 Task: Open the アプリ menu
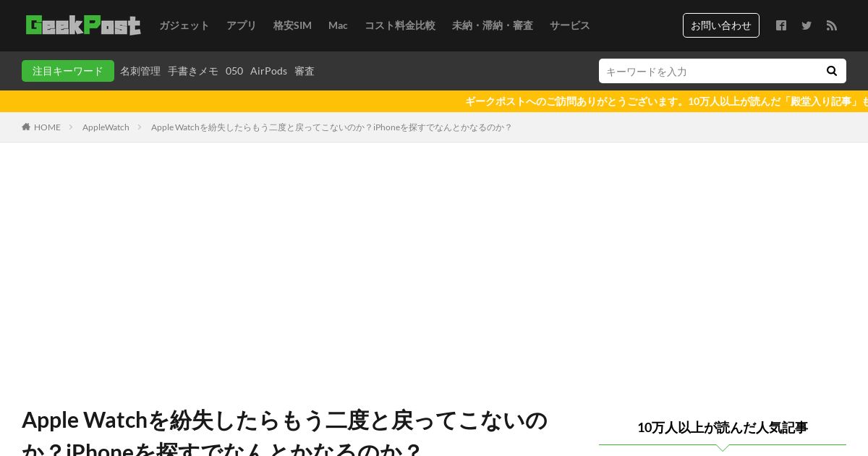(x=242, y=25)
